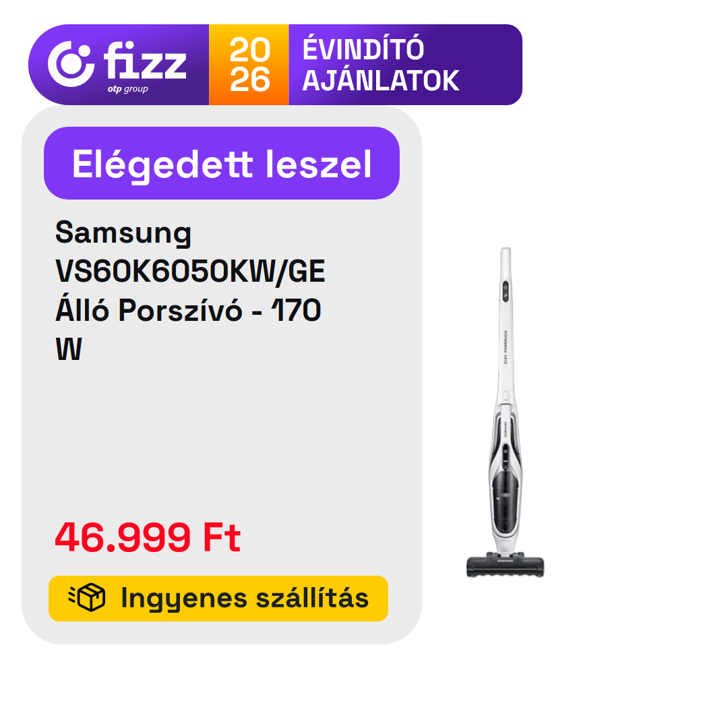Click the "Elégedett leszel" purple badge
The height and width of the screenshot is (728, 728).
222,163
